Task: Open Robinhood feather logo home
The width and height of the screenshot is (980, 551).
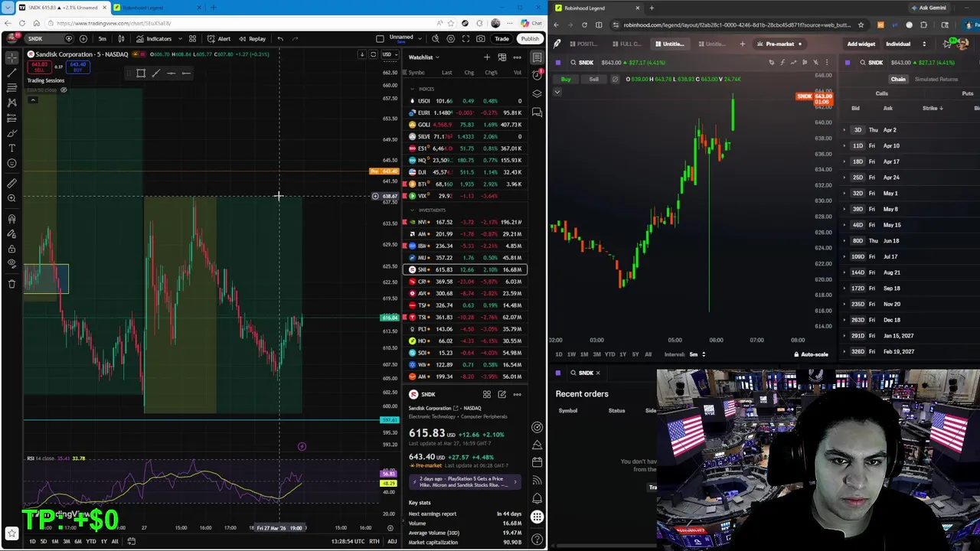Action: [557, 44]
